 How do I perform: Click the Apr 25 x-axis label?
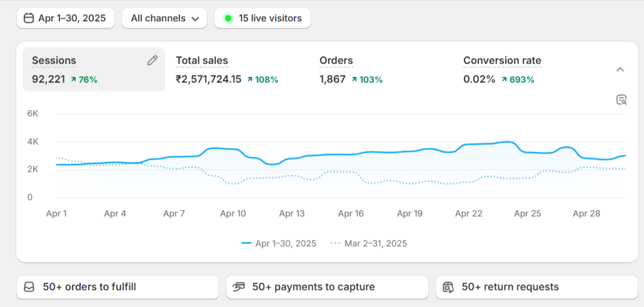[x=528, y=214]
